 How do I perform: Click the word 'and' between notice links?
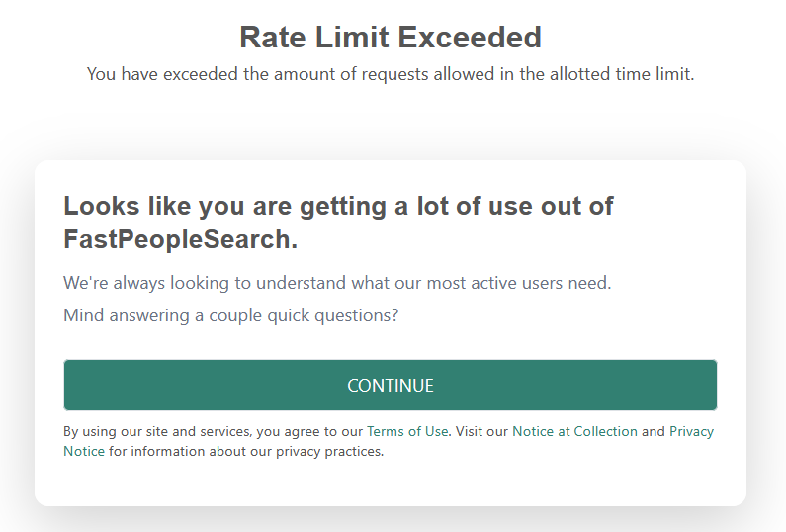[654, 432]
